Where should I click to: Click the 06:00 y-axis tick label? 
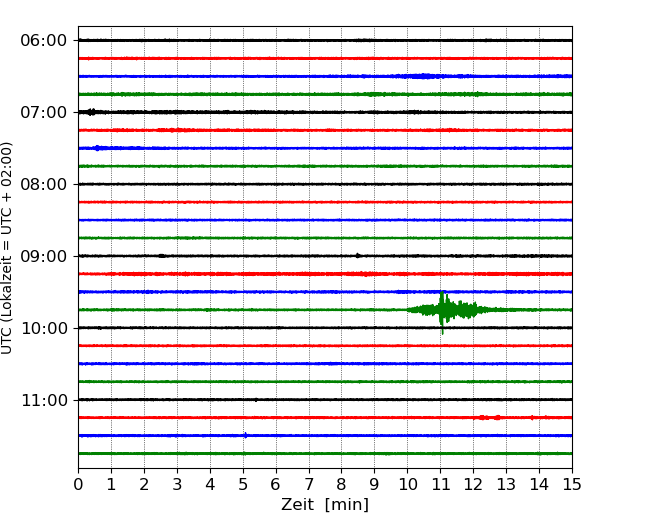(x=44, y=41)
